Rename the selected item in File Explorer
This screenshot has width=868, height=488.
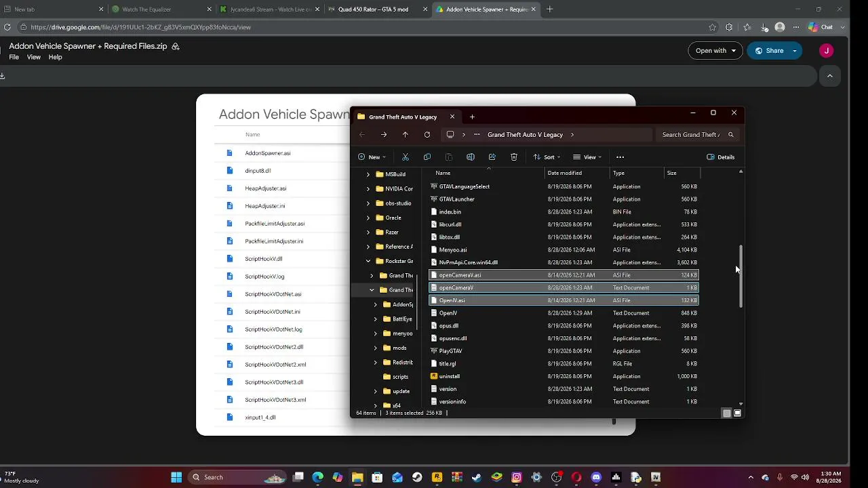coord(471,157)
